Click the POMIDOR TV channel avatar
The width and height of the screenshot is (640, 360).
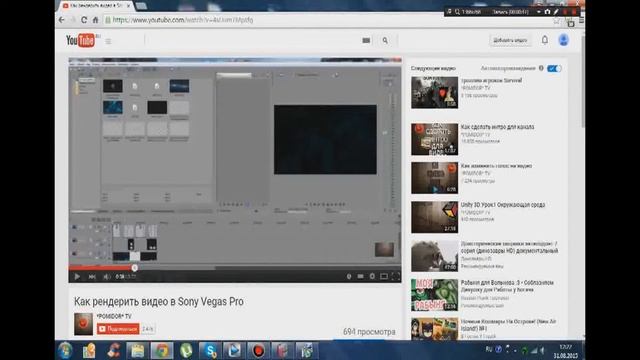point(83,324)
